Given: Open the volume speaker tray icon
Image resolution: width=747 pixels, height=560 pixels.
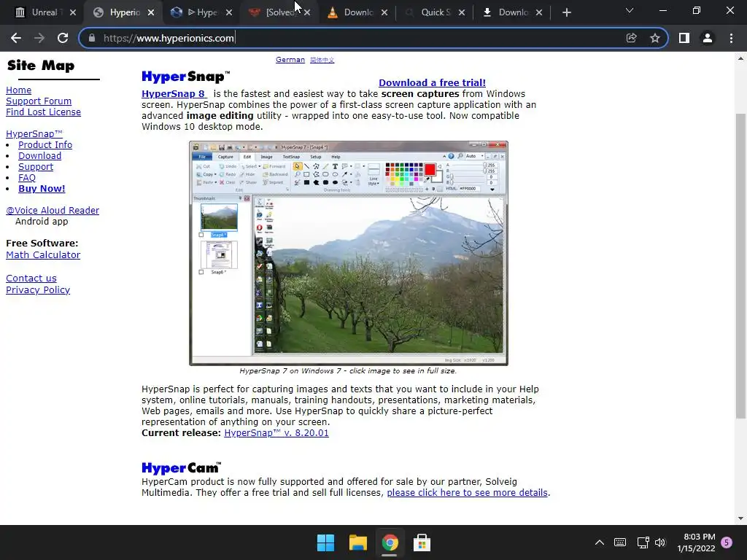Looking at the screenshot, I should coord(659,542).
